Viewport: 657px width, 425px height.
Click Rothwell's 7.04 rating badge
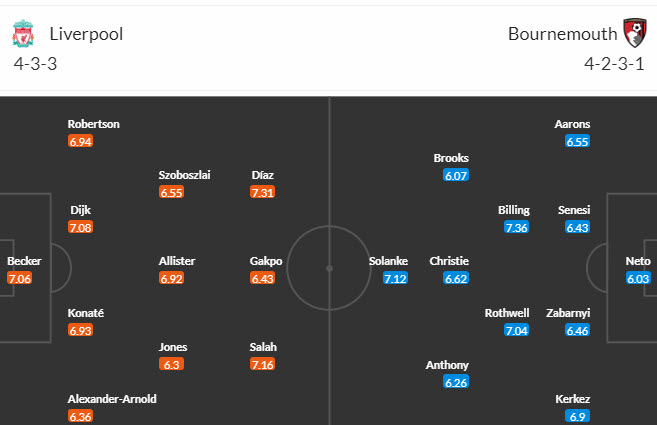(516, 330)
